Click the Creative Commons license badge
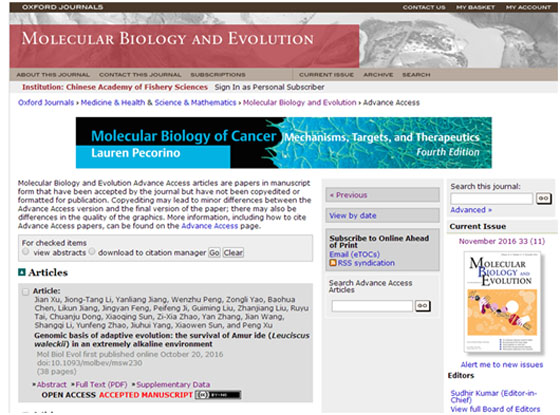 point(218,395)
